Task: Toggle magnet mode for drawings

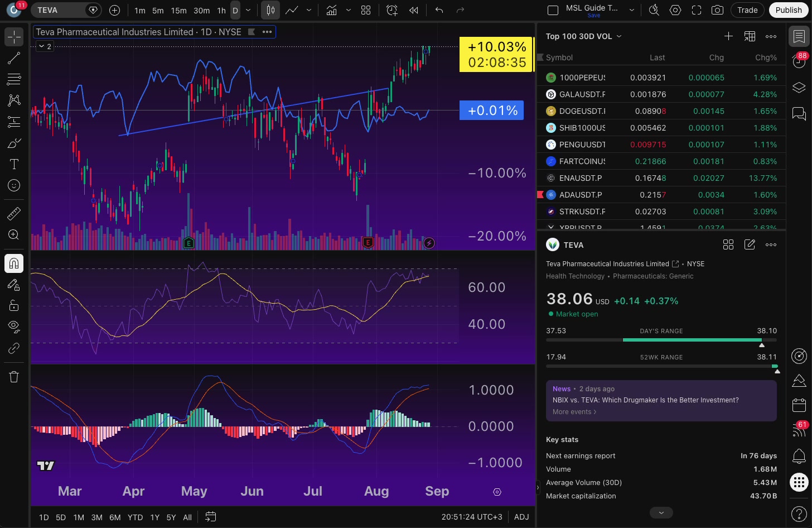Action: (14, 263)
